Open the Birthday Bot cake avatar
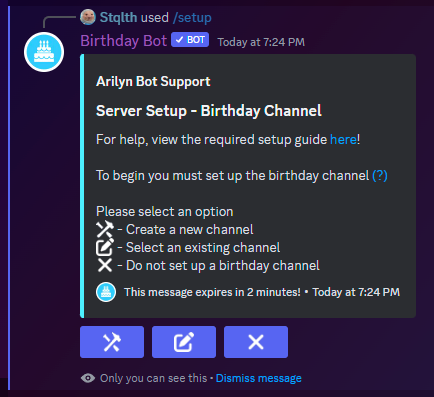Viewport: 434px width, 397px height. tap(44, 52)
